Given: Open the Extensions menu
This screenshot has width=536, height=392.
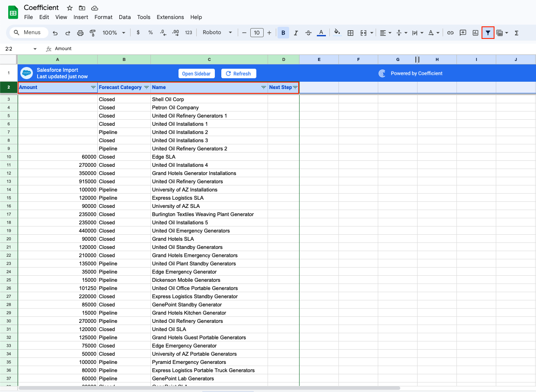Looking at the screenshot, I should coord(170,17).
